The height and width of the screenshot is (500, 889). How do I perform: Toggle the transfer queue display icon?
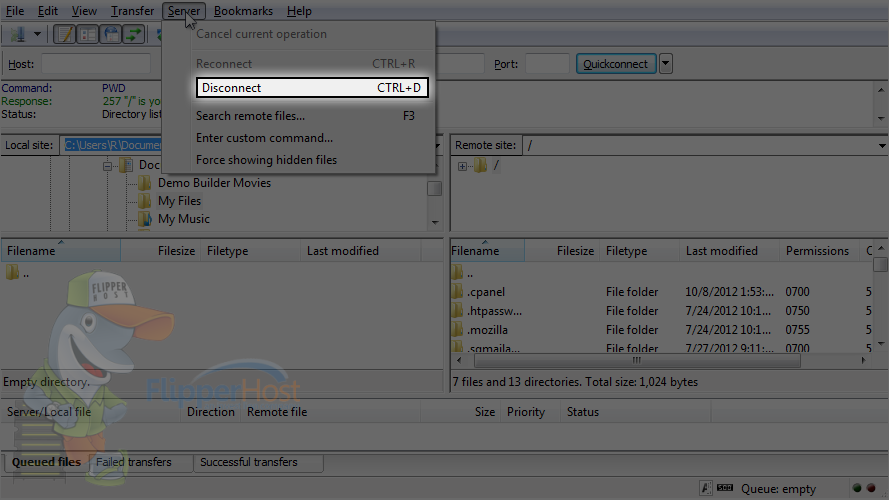point(133,34)
